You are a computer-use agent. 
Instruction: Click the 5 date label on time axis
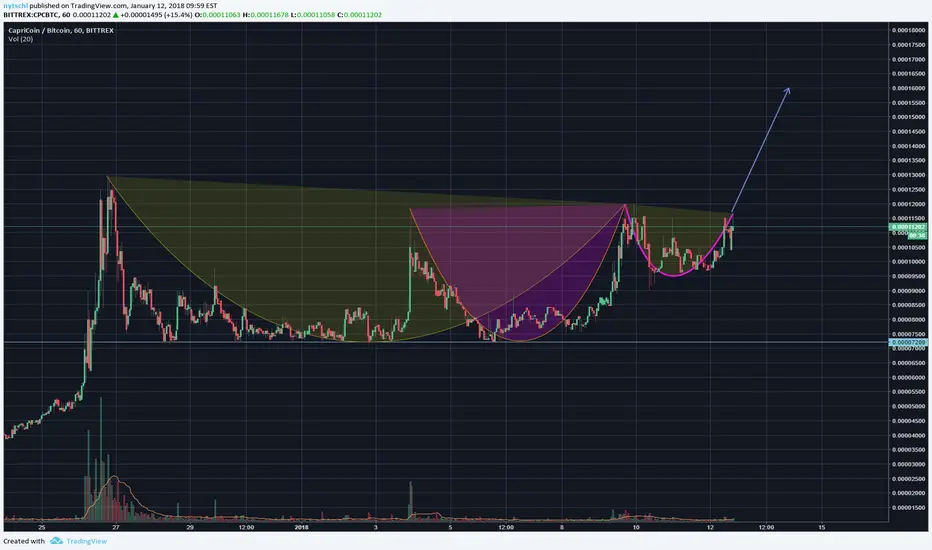pos(450,527)
